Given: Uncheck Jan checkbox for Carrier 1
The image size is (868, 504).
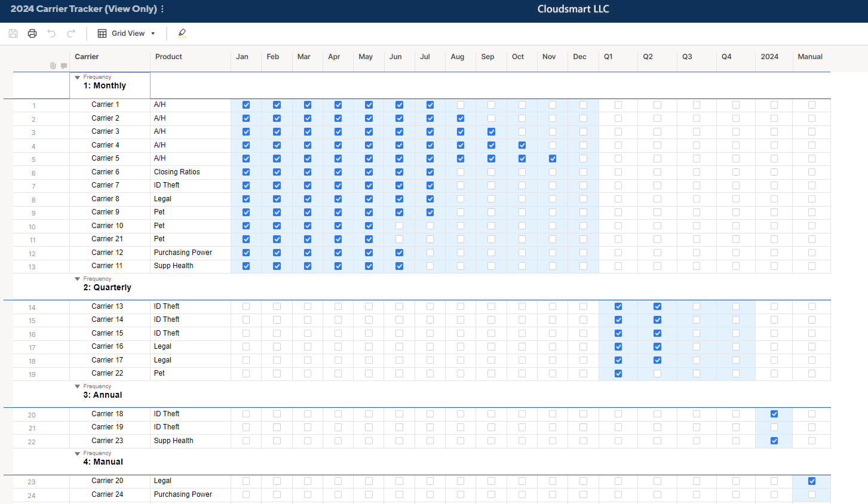Looking at the screenshot, I should 246,105.
